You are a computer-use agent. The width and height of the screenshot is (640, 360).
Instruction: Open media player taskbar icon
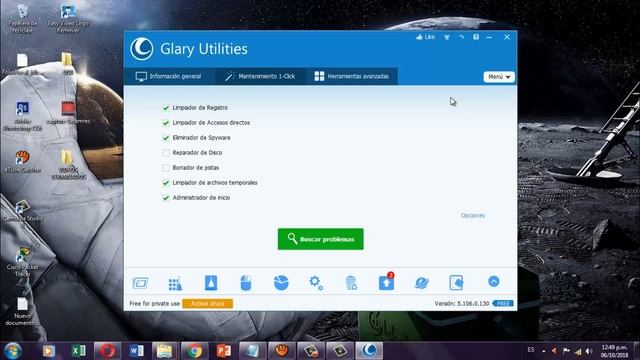(x=49, y=351)
